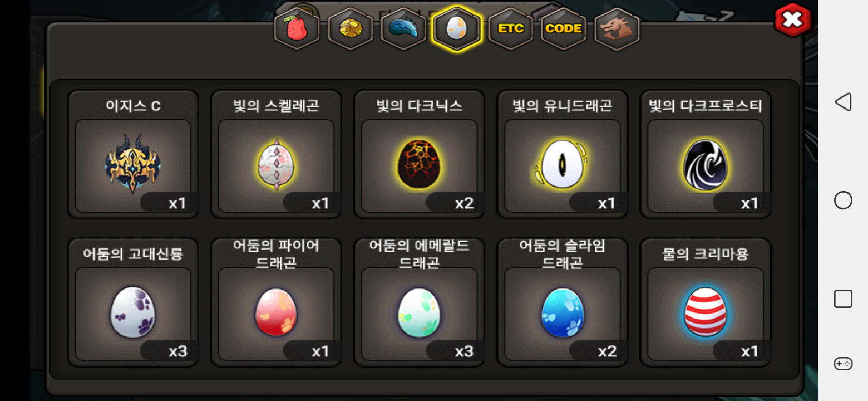
Task: Select the egg inventory tab
Action: 457,28
